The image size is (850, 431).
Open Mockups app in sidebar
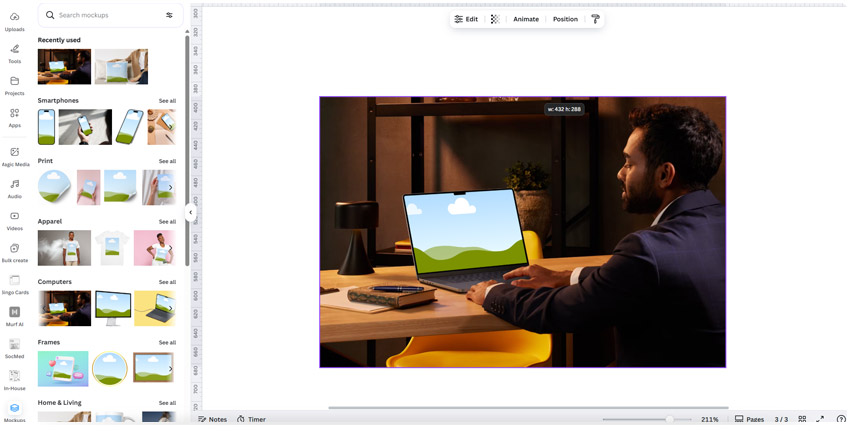(x=15, y=412)
